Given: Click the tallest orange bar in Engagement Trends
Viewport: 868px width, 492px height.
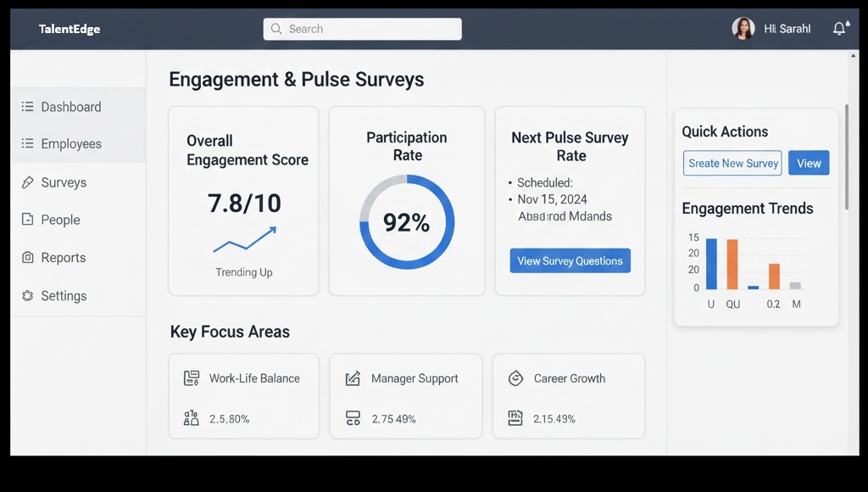Looking at the screenshot, I should coord(732,264).
